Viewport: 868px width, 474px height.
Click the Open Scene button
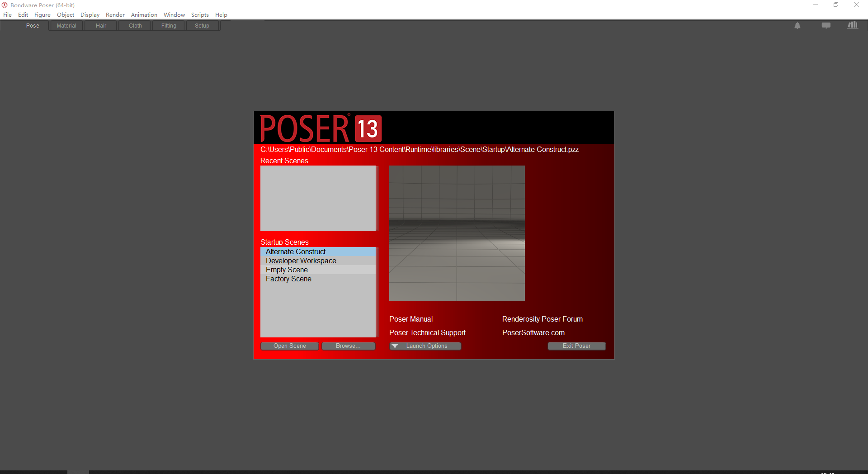[289, 346]
